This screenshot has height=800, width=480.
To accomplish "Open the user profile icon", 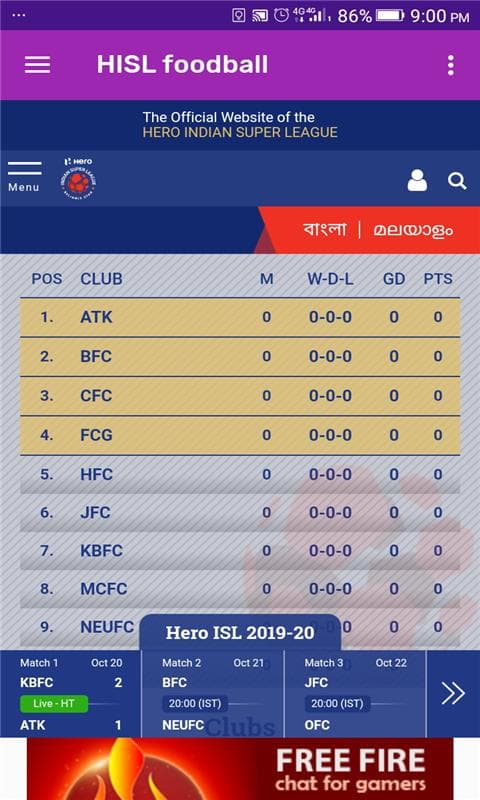I will [417, 180].
